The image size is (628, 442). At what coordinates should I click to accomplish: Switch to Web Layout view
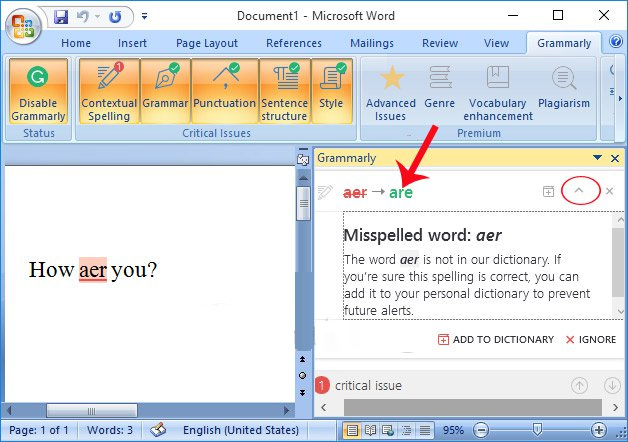(388, 430)
